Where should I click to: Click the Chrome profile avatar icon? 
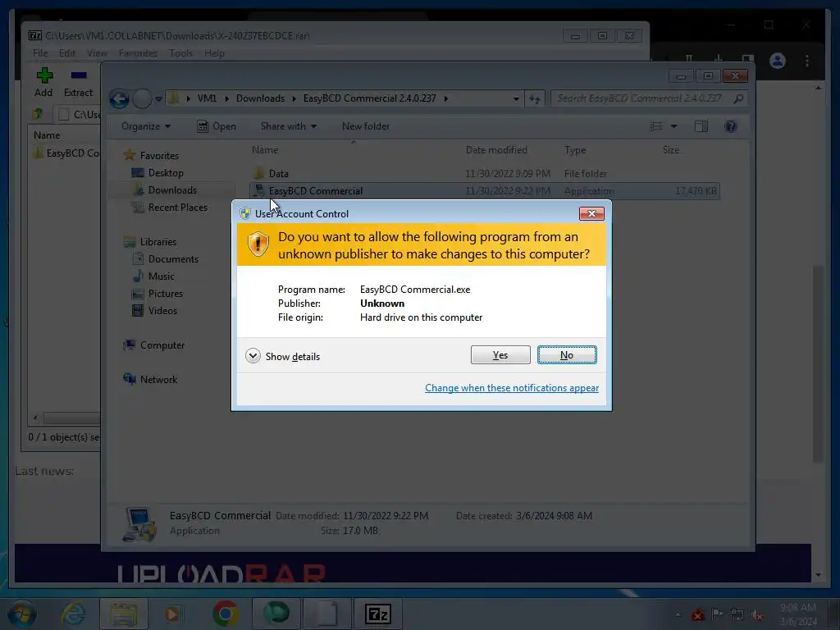click(x=778, y=61)
